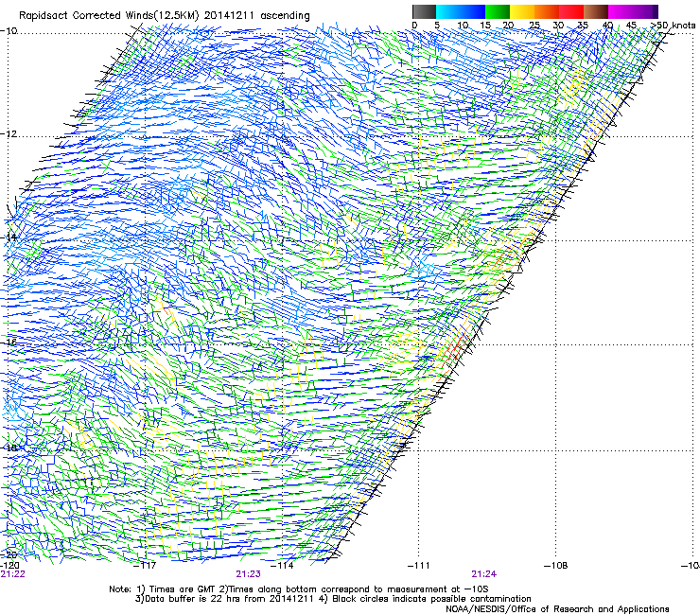This screenshot has width=700, height=615.
Task: Click the '>50 knots' legend label
Action: [x=674, y=25]
